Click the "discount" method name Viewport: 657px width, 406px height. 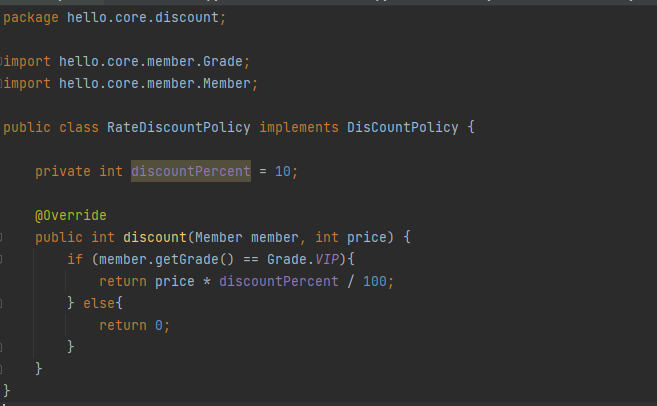point(155,238)
